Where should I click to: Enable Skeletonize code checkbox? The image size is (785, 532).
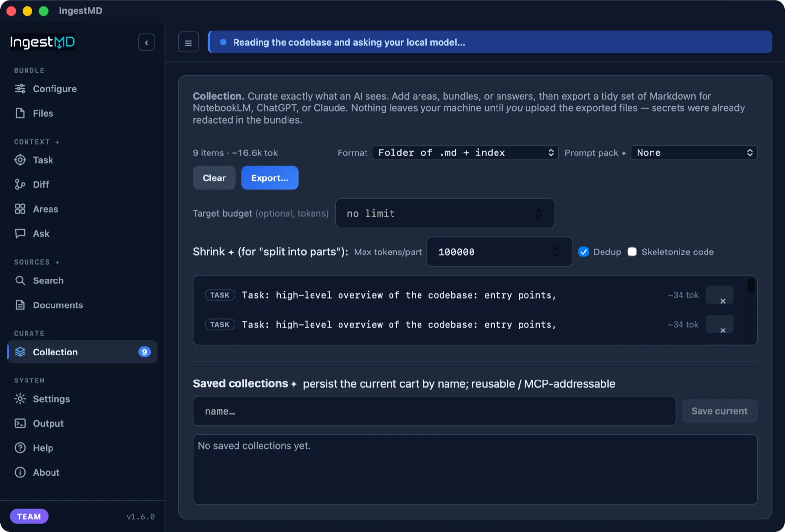632,252
